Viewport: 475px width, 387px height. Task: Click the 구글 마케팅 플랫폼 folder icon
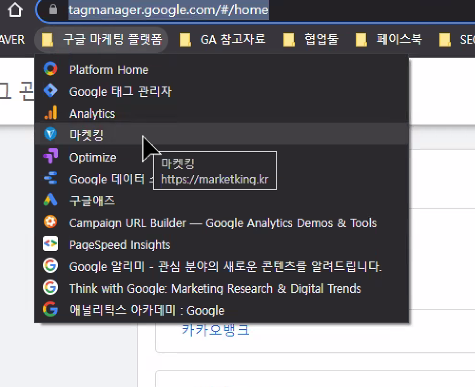pyautogui.click(x=47, y=40)
